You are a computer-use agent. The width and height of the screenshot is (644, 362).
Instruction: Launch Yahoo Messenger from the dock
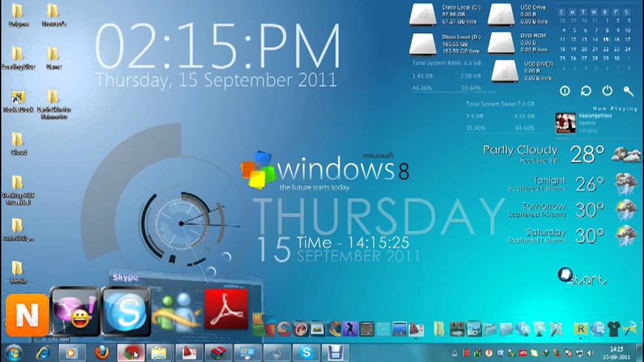(75, 312)
